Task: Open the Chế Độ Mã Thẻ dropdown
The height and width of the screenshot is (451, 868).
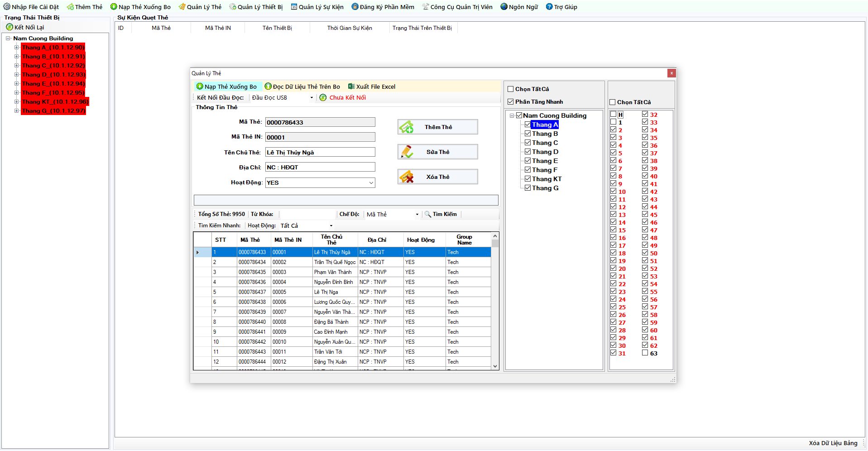Action: click(417, 215)
